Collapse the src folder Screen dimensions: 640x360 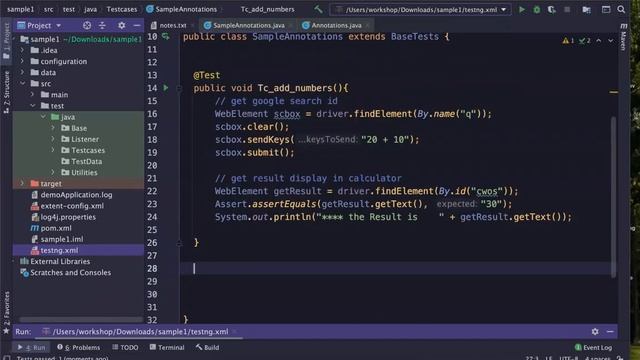tap(22, 83)
